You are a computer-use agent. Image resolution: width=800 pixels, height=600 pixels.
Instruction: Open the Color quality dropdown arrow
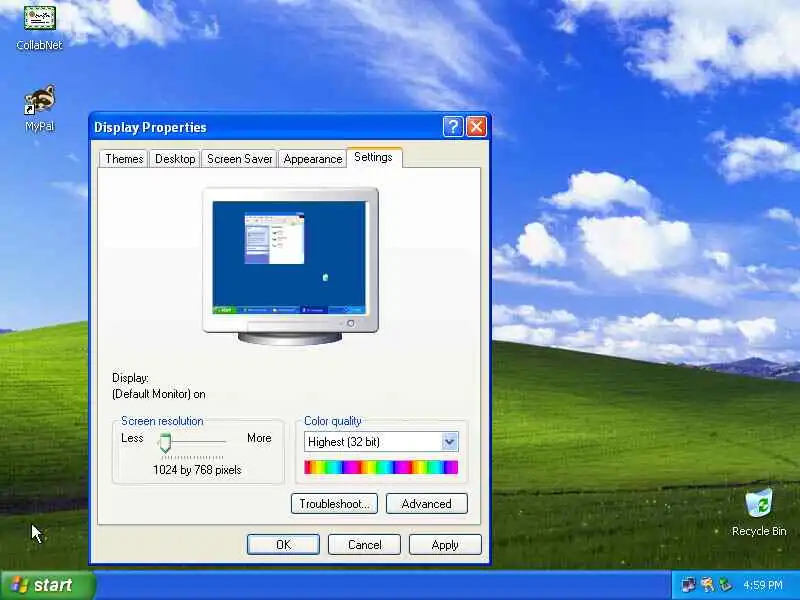point(449,442)
